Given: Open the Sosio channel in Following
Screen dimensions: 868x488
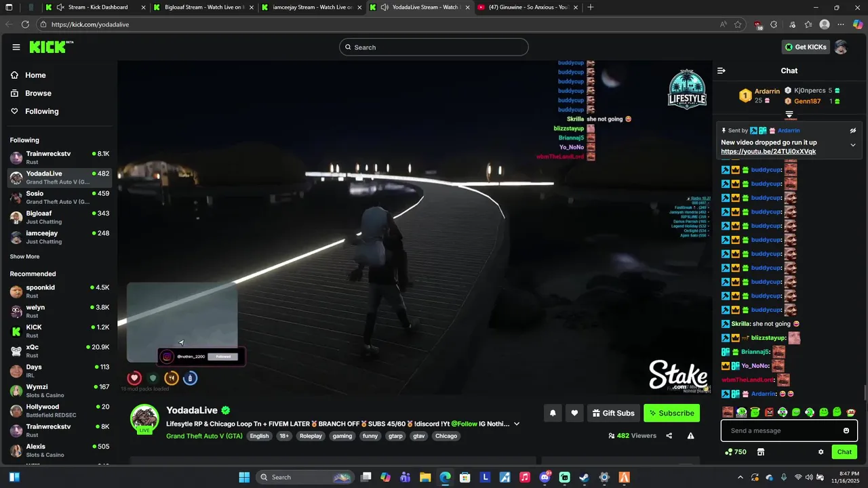Looking at the screenshot, I should tap(60, 197).
